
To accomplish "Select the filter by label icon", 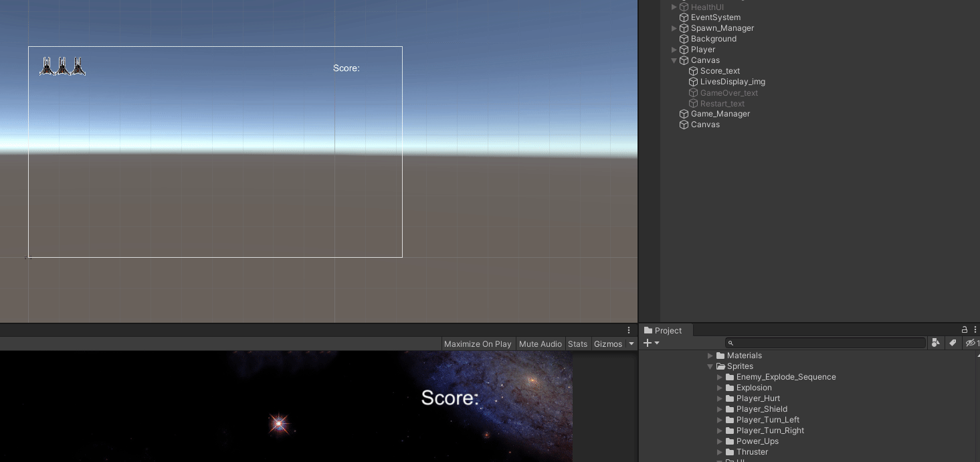I will (953, 343).
